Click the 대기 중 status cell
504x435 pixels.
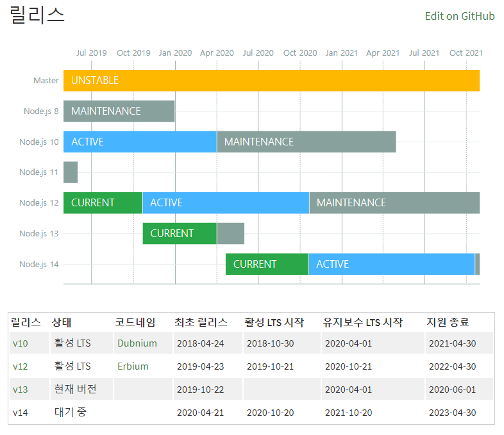(x=71, y=412)
